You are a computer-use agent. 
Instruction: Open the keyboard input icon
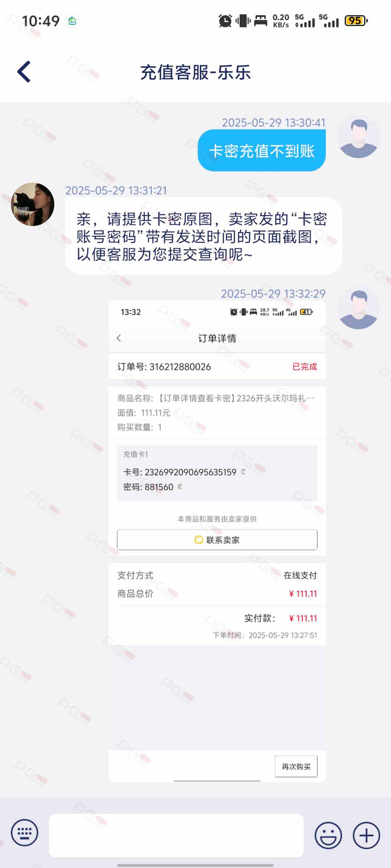pyautogui.click(x=25, y=833)
